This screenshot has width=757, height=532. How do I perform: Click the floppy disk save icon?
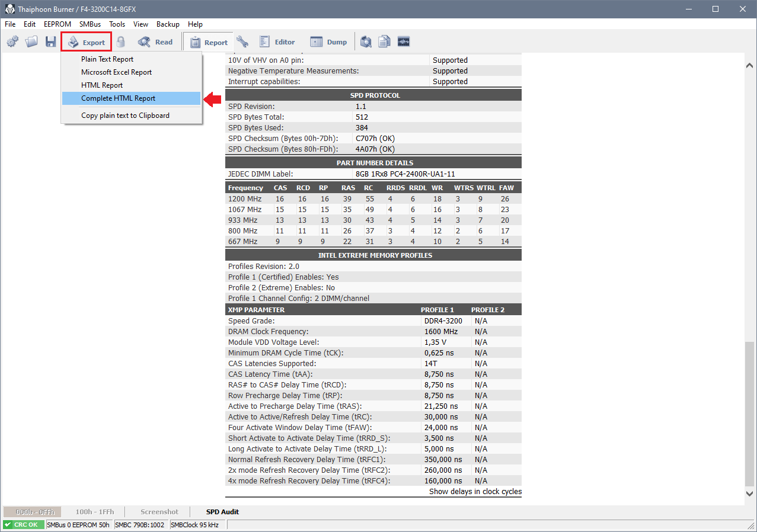tap(51, 42)
